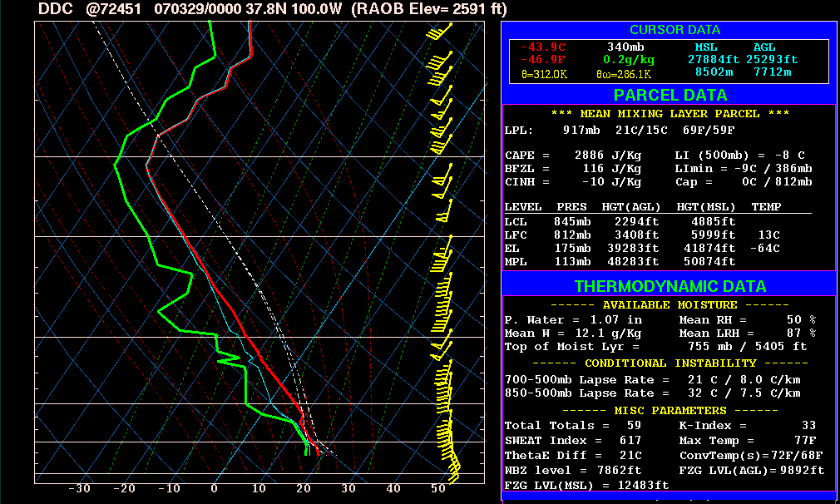Click the BFZL 116 J/Kg value
Image resolution: width=840 pixels, height=504 pixels.
pos(612,169)
